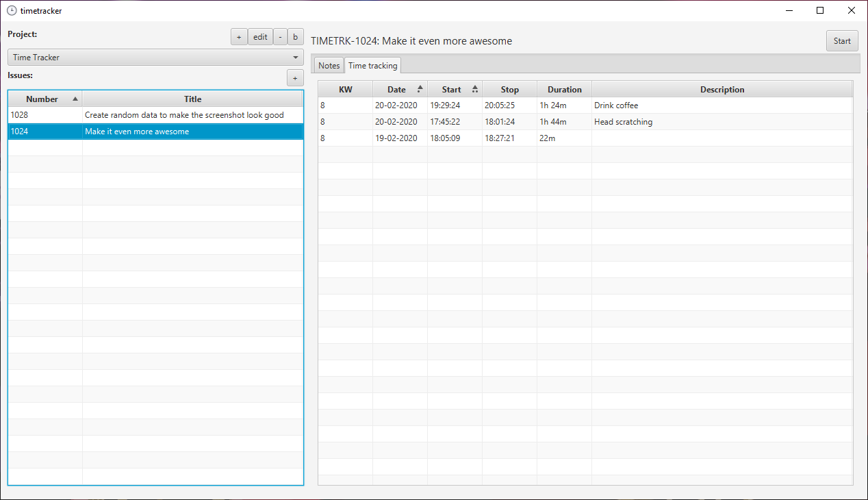Screen dimensions: 868x500
Task: Select the 'Make it even more awesome' issue
Action: [x=155, y=132]
